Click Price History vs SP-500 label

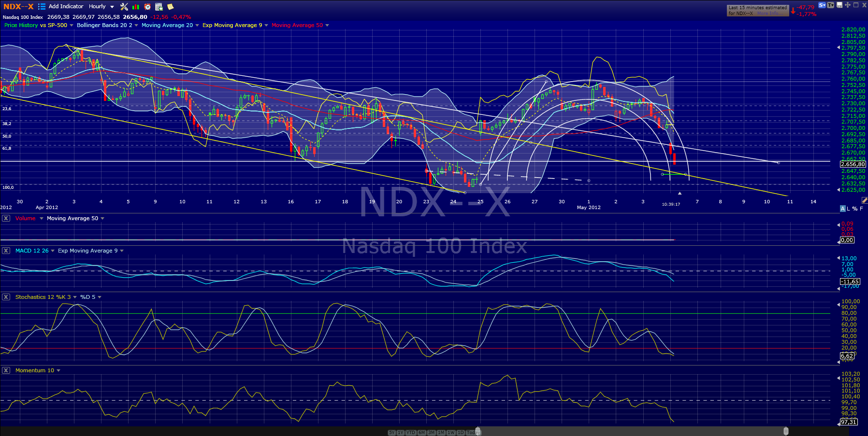36,25
